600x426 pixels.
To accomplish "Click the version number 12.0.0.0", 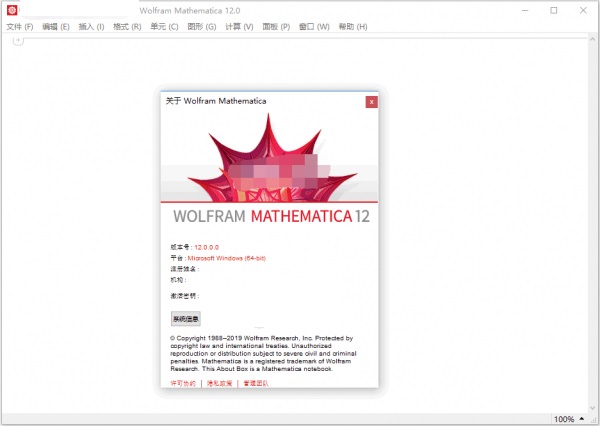I will click(x=207, y=247).
